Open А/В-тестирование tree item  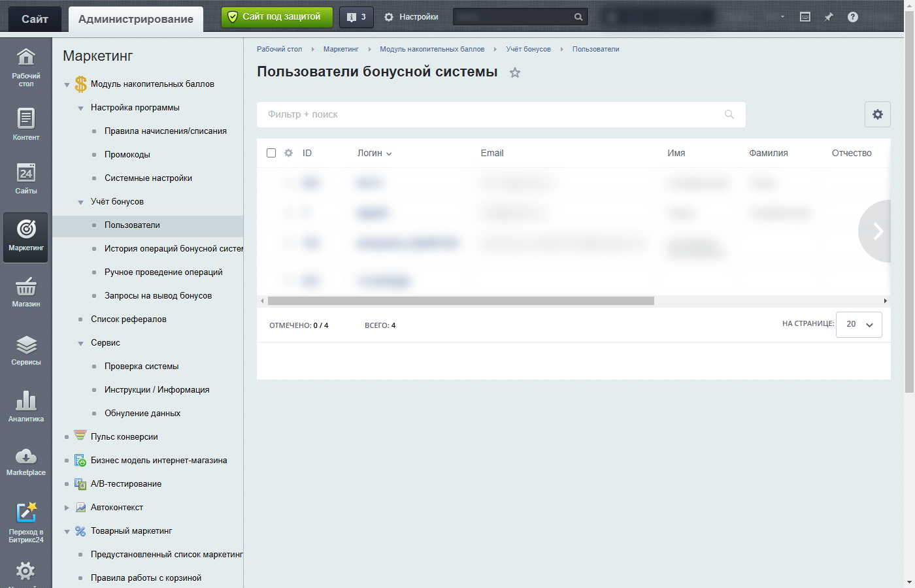coord(126,484)
